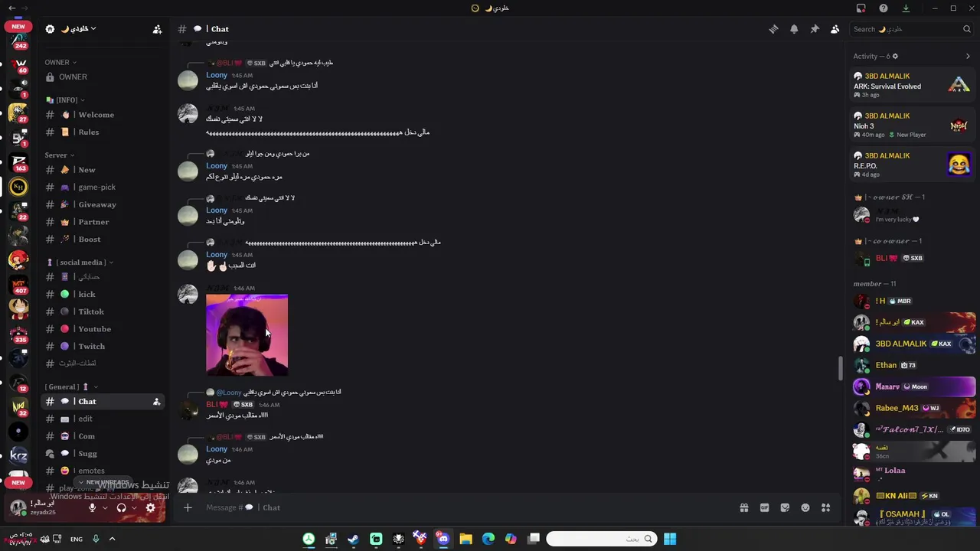Click invite icon on Chat channel row
This screenshot has width=980, height=551.
[x=157, y=402]
